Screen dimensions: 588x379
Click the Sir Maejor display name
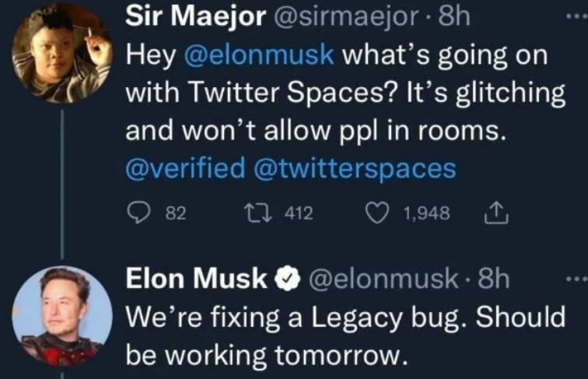[198, 17]
